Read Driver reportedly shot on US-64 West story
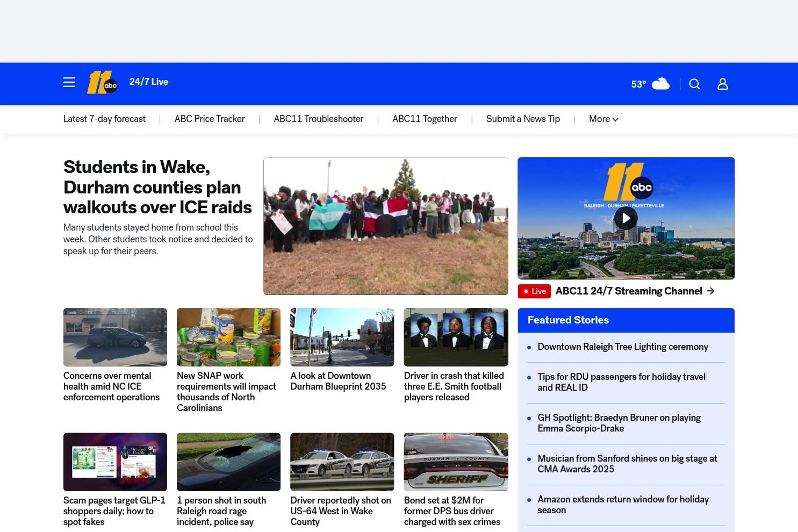This screenshot has height=532, width=798. click(x=341, y=511)
